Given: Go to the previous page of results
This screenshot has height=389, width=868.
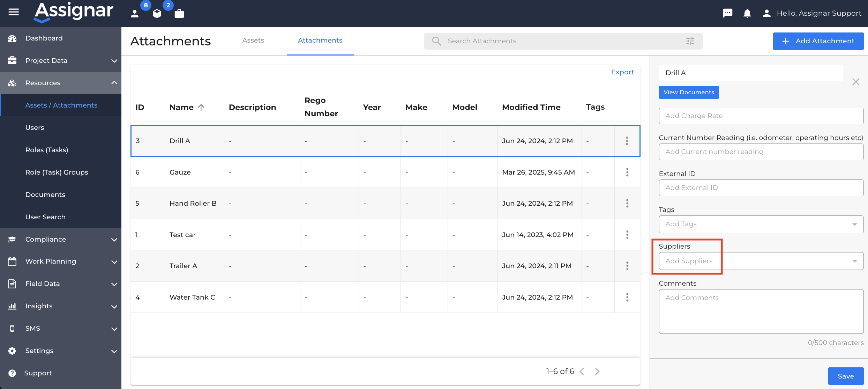Looking at the screenshot, I should (x=582, y=371).
